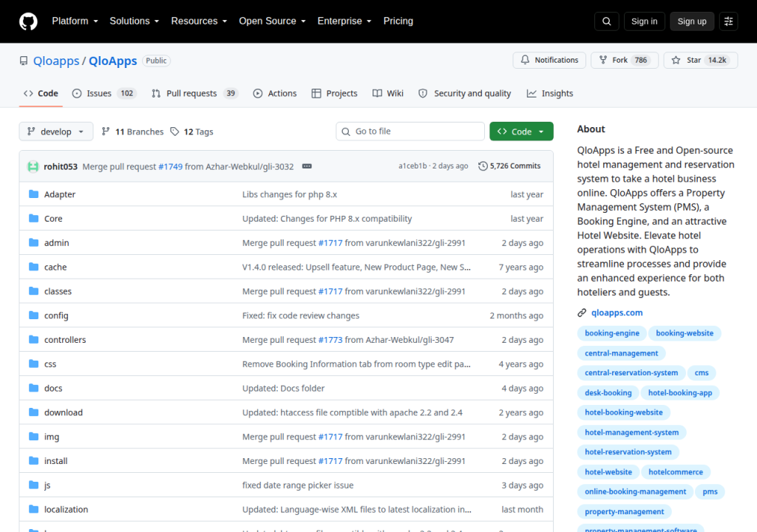The width and height of the screenshot is (757, 532).
Task: Click rohit053's avatar image
Action: [33, 166]
